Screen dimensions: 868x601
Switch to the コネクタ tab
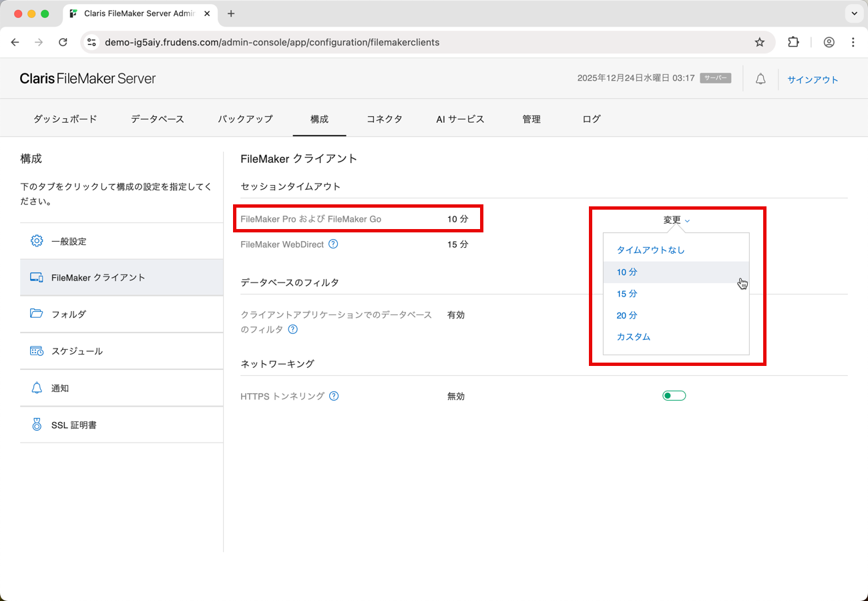(x=385, y=119)
